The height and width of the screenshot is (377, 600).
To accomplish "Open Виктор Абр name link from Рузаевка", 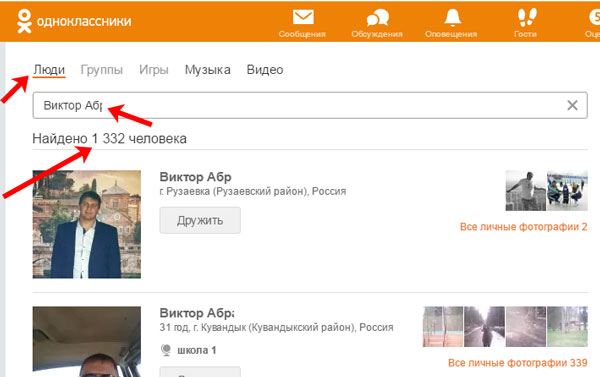I will (196, 177).
